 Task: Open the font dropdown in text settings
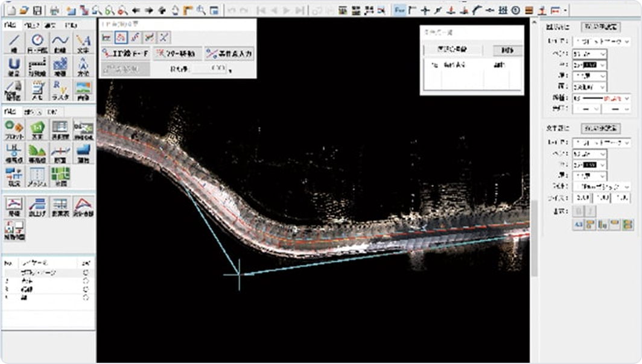(x=602, y=186)
